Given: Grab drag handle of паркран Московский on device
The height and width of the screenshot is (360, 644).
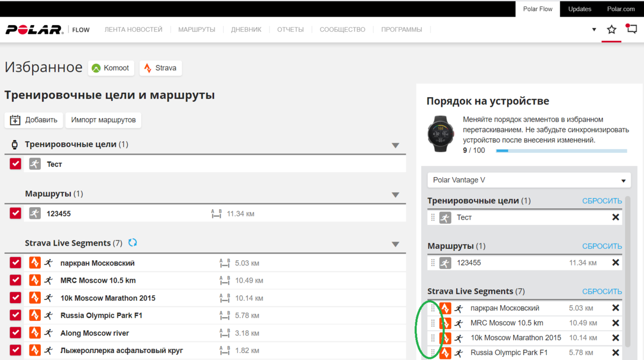Looking at the screenshot, I should pyautogui.click(x=433, y=308).
